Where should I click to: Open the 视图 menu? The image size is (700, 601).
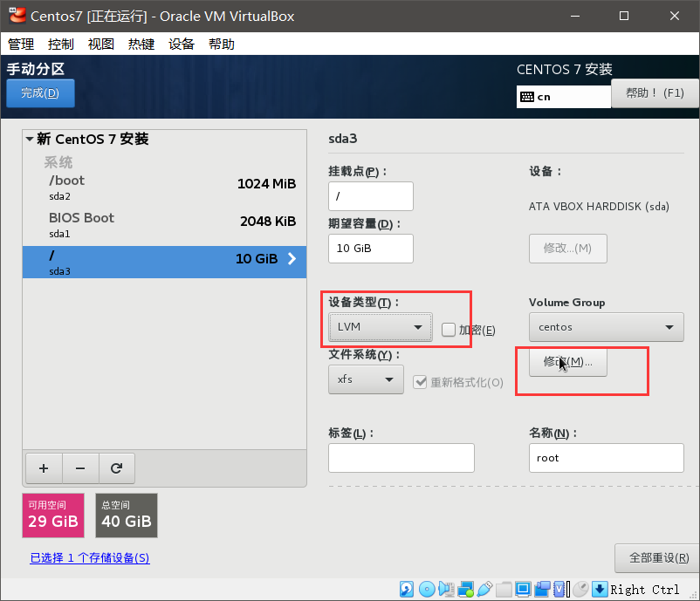point(101,44)
